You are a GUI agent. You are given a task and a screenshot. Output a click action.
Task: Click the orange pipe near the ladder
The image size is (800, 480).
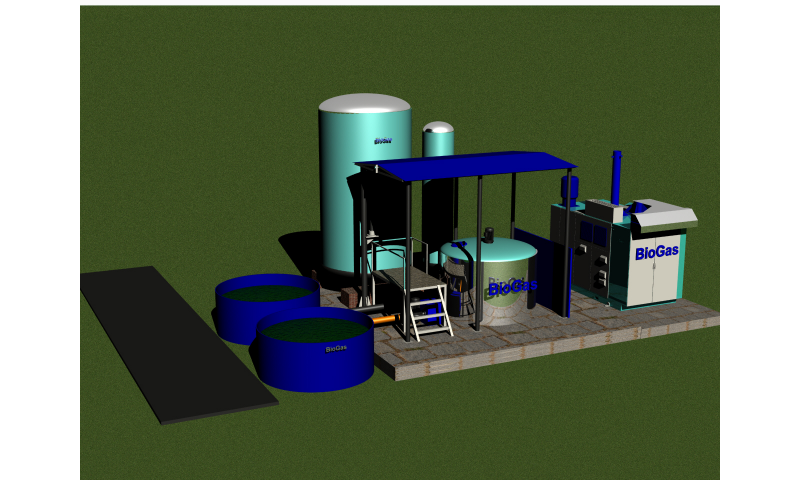[x=383, y=319]
